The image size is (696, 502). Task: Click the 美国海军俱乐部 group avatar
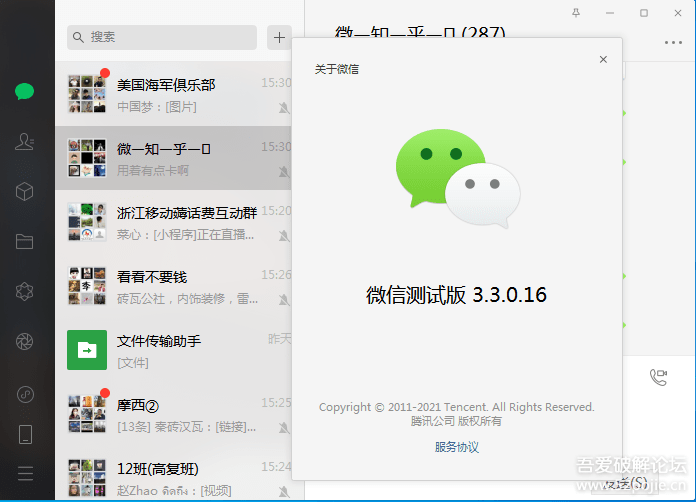tap(87, 94)
